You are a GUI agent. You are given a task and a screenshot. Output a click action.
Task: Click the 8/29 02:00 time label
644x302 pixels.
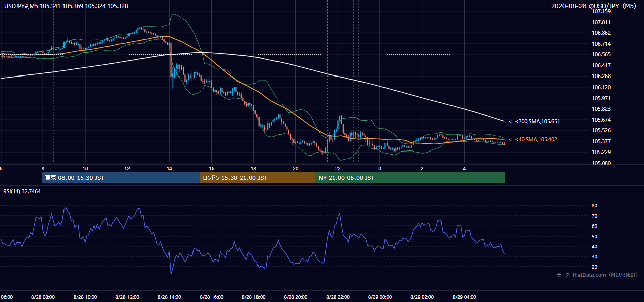422,297
